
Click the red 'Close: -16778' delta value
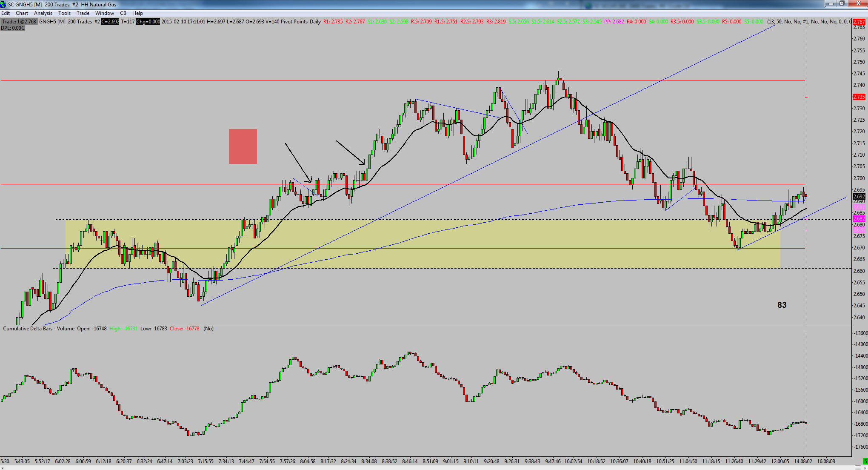[185, 329]
